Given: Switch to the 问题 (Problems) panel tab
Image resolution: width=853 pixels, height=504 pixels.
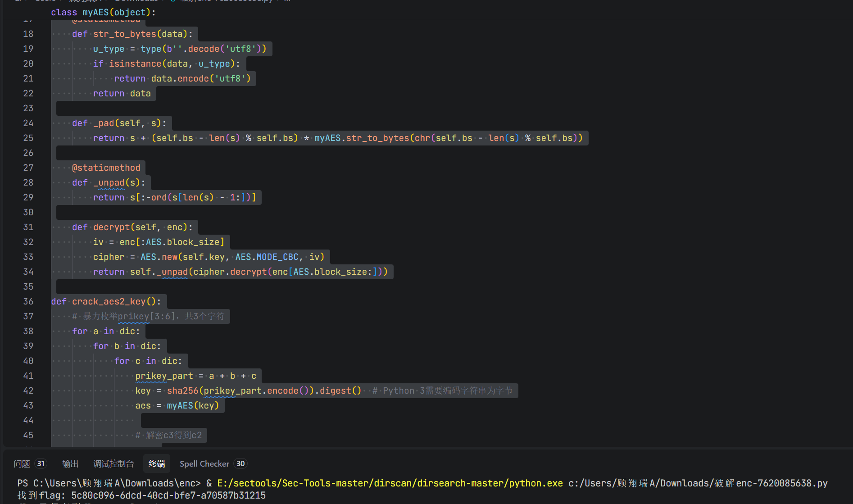Looking at the screenshot, I should [x=22, y=464].
